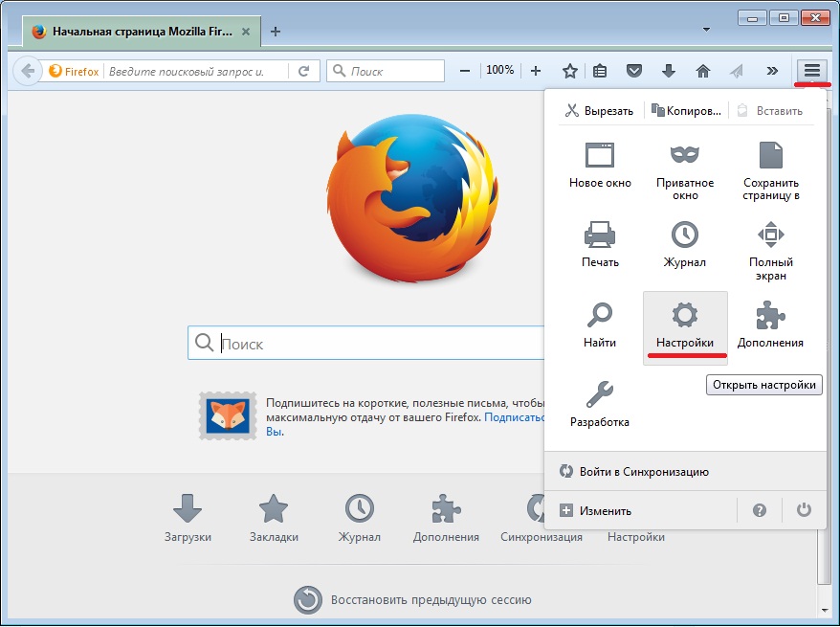This screenshot has width=840, height=627.
Task: Click the Pocket icon in the toolbar
Action: [x=633, y=71]
